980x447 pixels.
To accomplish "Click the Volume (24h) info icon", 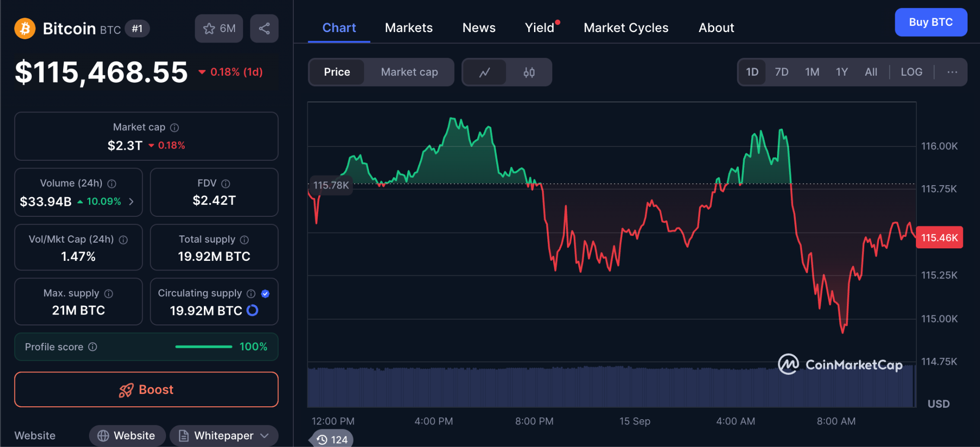I will click(x=112, y=184).
